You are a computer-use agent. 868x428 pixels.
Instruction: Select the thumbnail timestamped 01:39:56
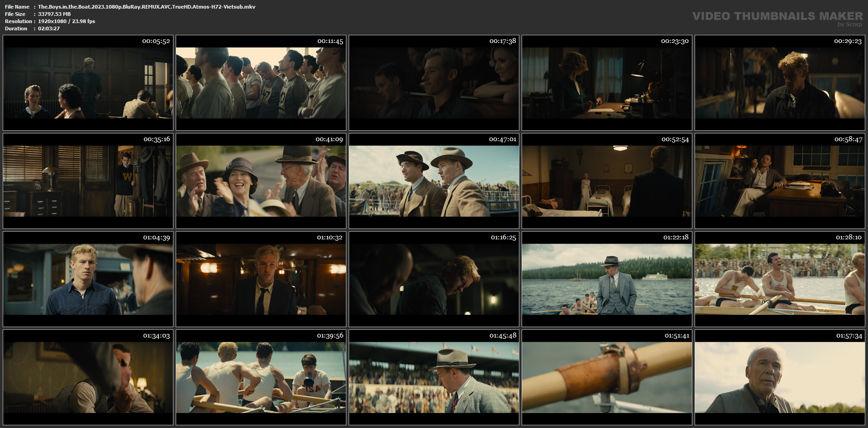[x=261, y=377]
